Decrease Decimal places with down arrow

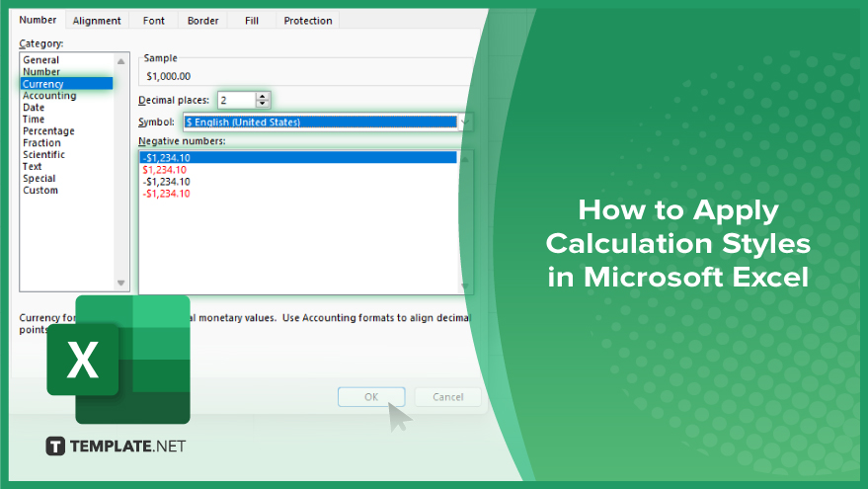pos(263,104)
